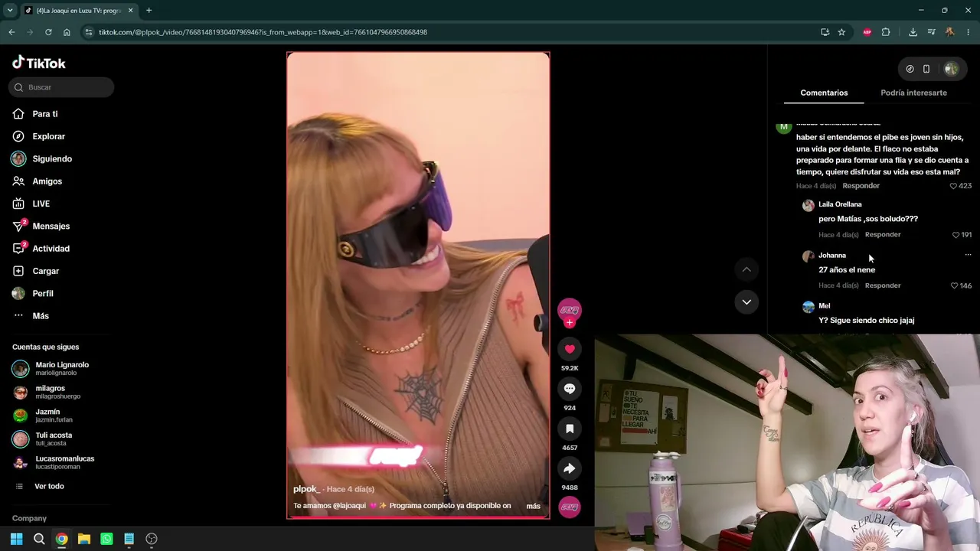Open Chrome downloads icon
The height and width of the screenshot is (551, 980).
pyautogui.click(x=913, y=32)
